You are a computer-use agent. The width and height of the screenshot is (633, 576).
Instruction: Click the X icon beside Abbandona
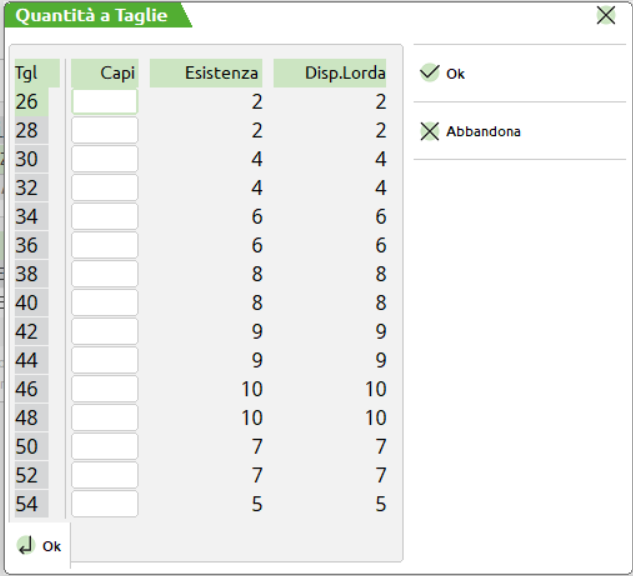click(430, 131)
